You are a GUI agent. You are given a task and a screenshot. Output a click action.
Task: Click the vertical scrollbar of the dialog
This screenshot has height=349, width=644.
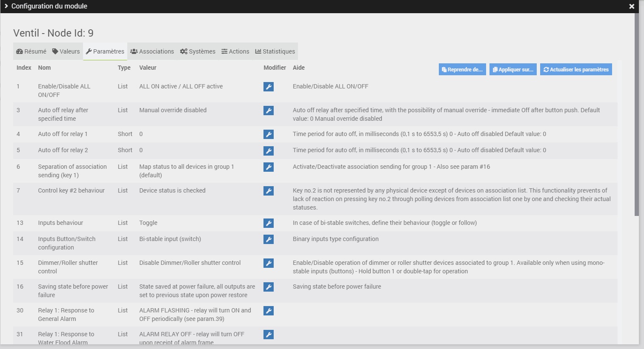pos(636,115)
